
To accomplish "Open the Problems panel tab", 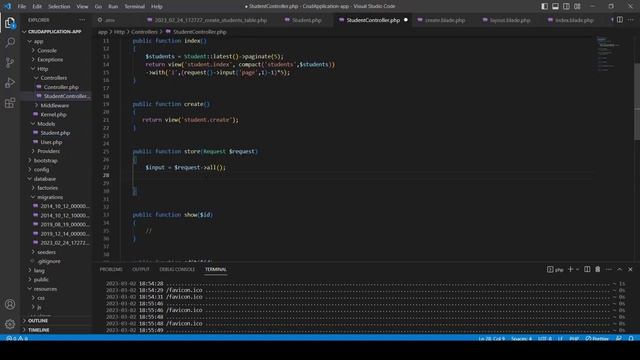I will click(111, 269).
